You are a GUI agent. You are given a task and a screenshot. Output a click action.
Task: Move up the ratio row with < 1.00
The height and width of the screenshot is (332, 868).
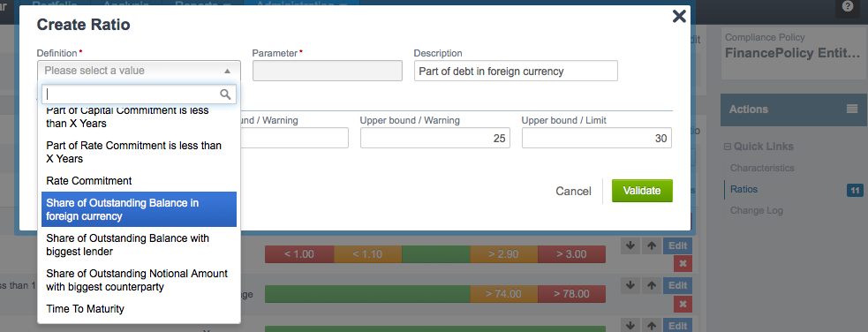[652, 246]
